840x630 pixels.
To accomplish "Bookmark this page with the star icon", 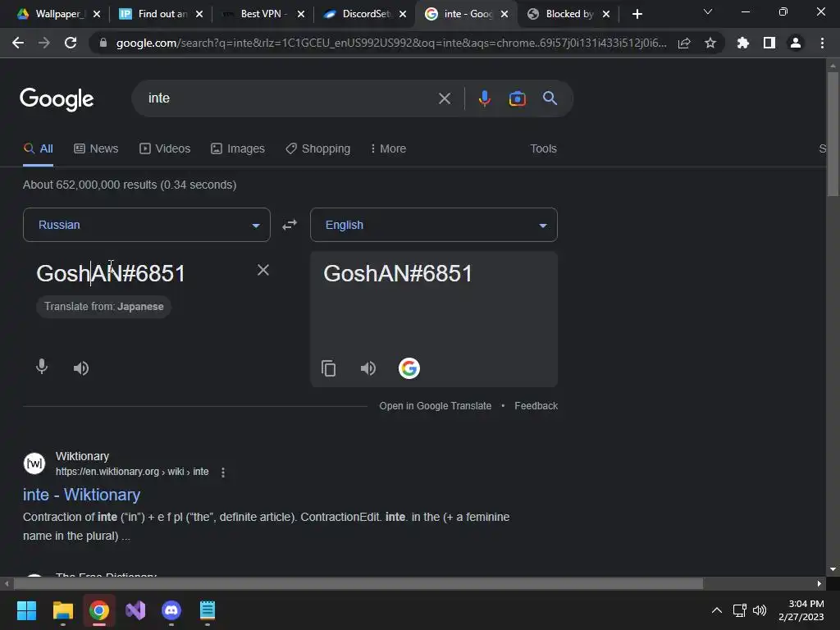I will (x=710, y=43).
